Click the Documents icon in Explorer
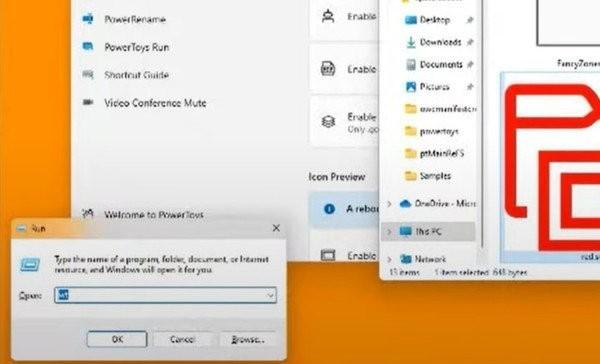This screenshot has width=600, height=364. coord(411,64)
